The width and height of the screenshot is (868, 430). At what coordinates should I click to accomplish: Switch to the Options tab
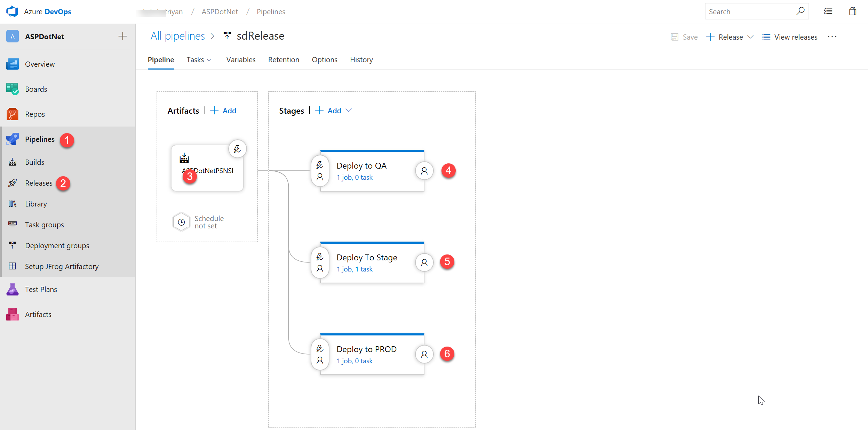tap(325, 60)
